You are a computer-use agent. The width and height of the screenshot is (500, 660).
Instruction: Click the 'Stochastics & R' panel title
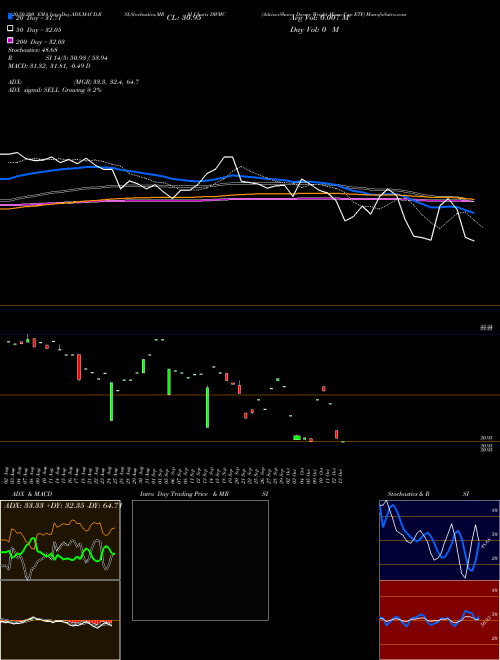pyautogui.click(x=408, y=494)
